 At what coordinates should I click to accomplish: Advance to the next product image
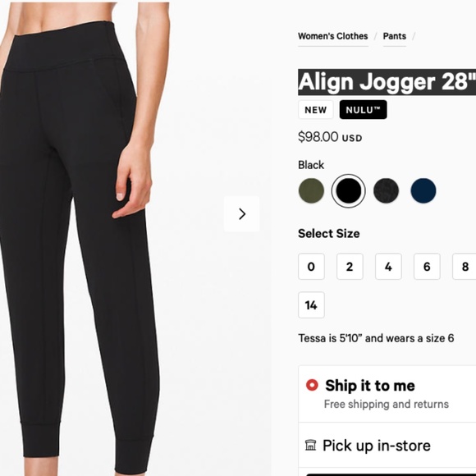[241, 214]
